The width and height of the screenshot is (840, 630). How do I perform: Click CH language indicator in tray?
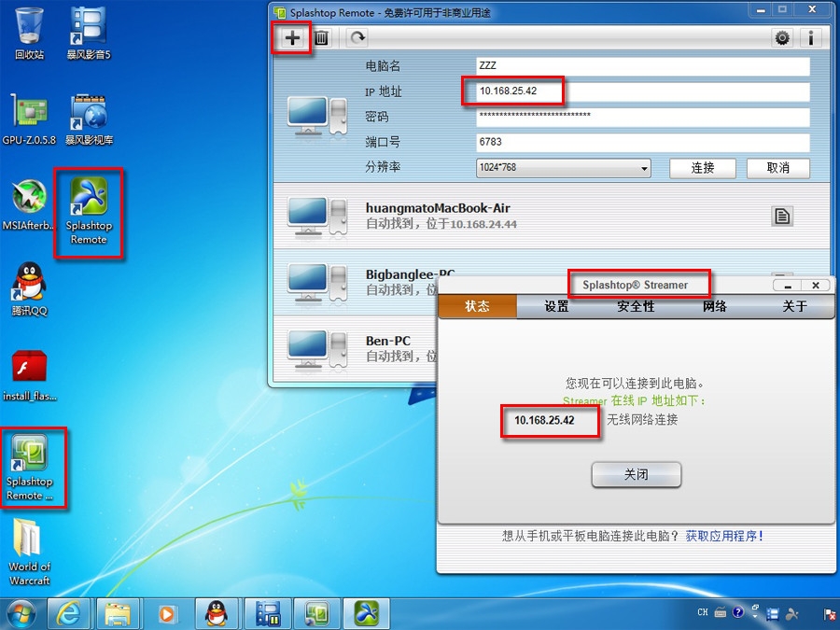tap(702, 612)
